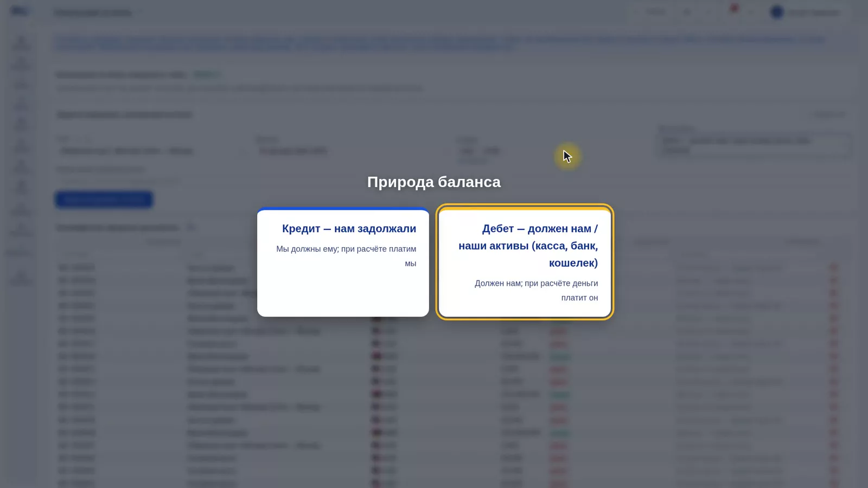Click the text "Должен нам; при расчёте деньги платит он"

point(536,290)
